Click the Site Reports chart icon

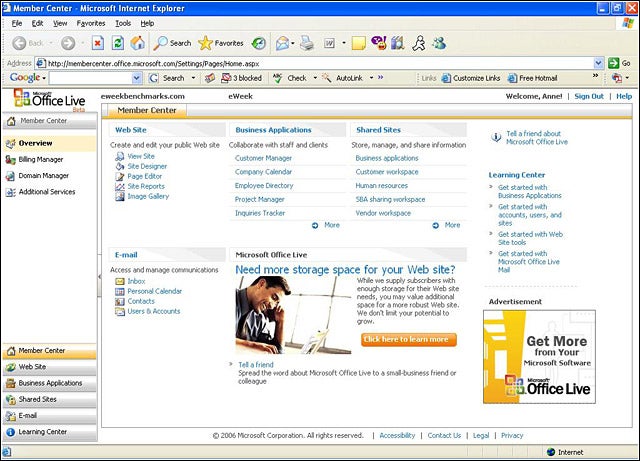pos(120,187)
